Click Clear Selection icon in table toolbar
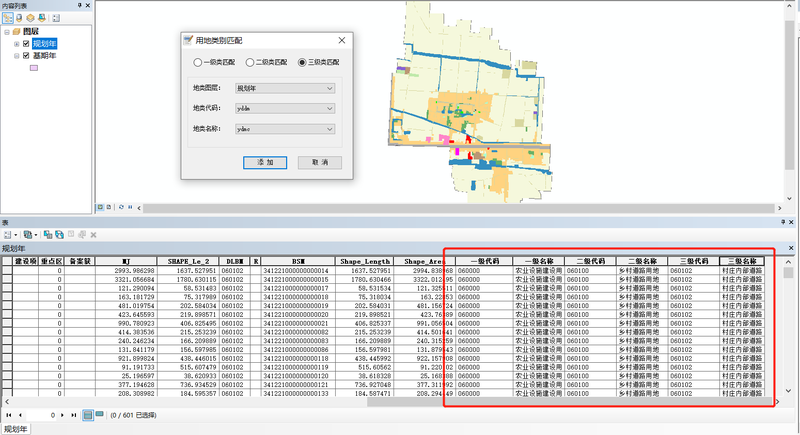The width and height of the screenshot is (800, 435). click(71, 235)
